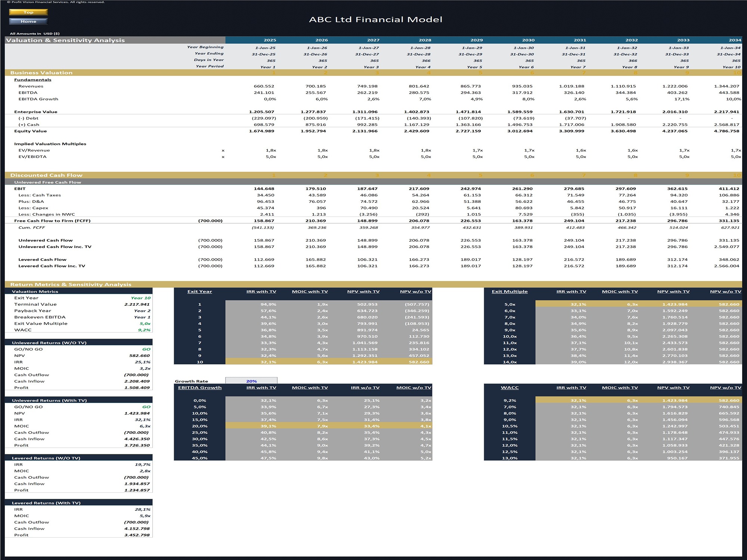Select the Payback Year value 'Year 2'
Image resolution: width=747 pixels, height=560 pixels.
142,311
